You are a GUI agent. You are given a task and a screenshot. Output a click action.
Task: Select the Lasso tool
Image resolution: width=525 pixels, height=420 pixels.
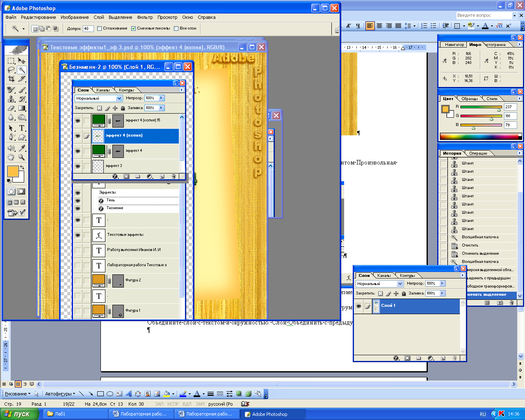click(x=11, y=70)
